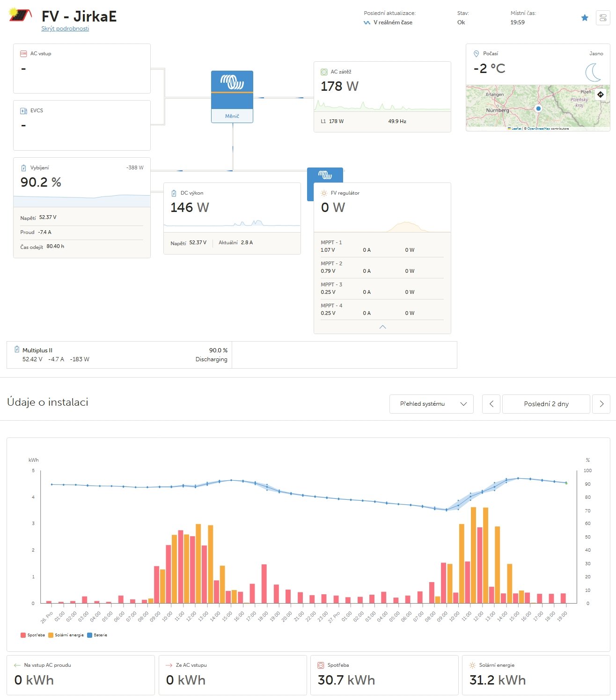616x700 pixels.
Task: Open the Poslední 2 dny range selector
Action: (546, 404)
